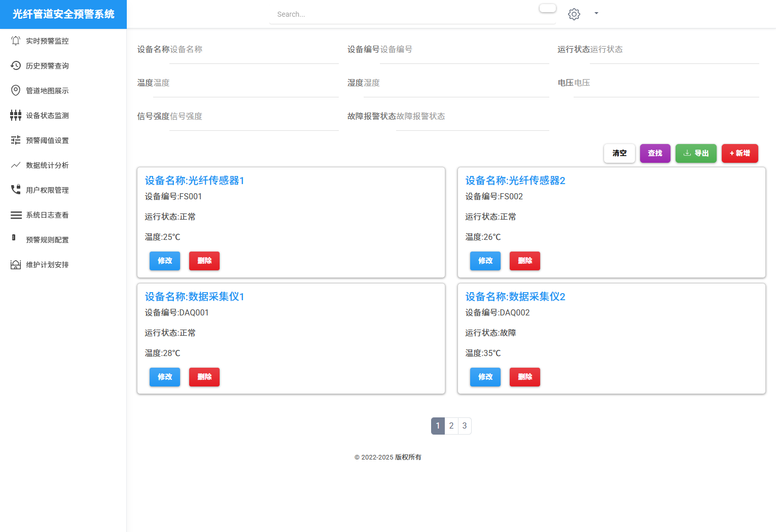Open settings via the gear icon
Image resolution: width=776 pixels, height=532 pixels.
coord(574,14)
